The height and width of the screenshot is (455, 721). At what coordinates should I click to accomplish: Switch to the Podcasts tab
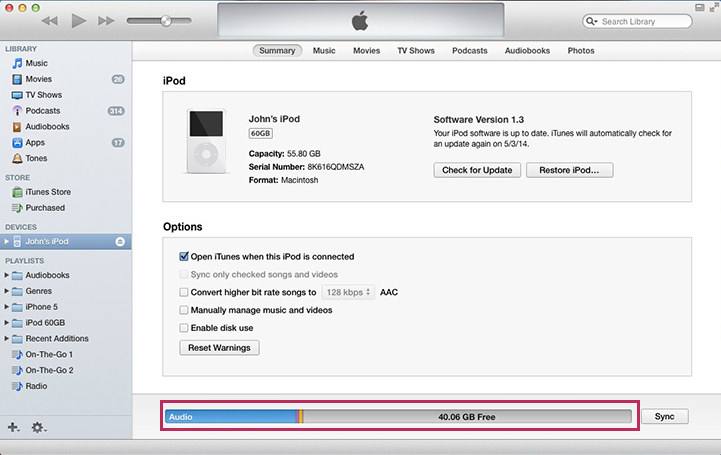[x=469, y=51]
